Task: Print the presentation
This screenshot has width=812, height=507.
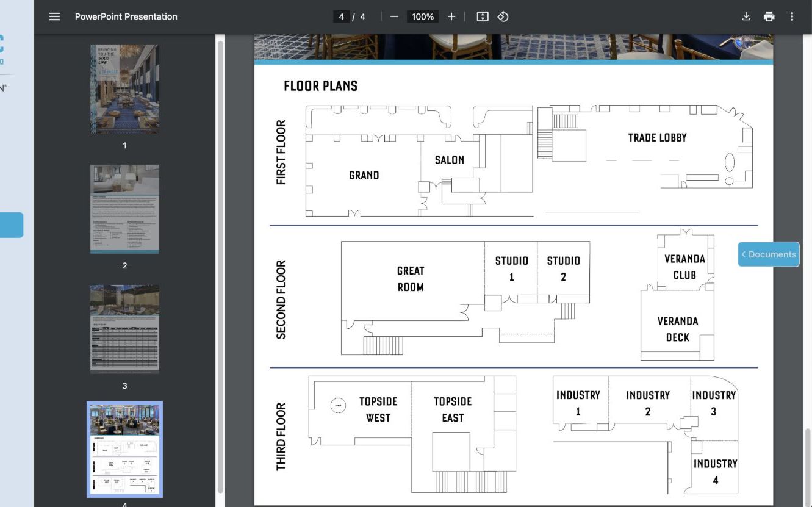Action: pos(769,16)
